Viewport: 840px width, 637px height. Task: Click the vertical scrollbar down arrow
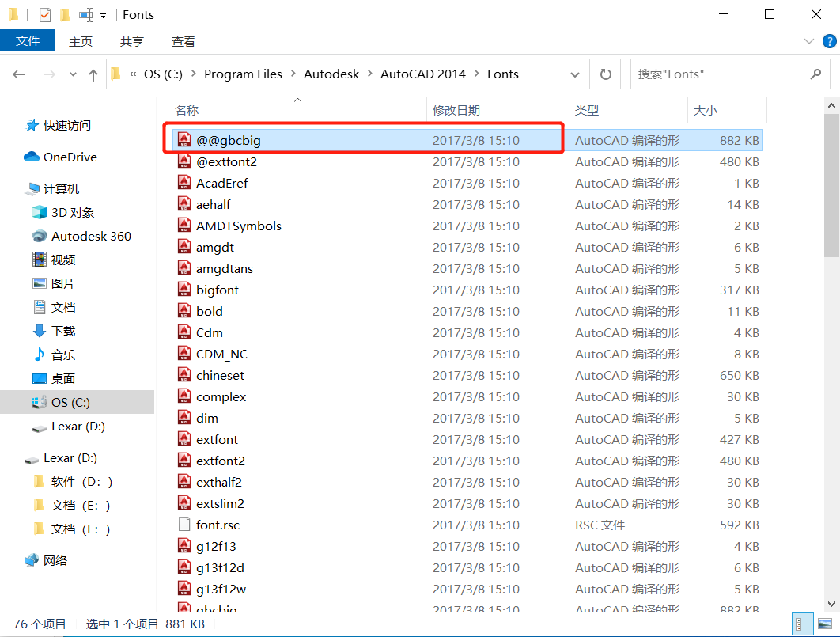831,604
